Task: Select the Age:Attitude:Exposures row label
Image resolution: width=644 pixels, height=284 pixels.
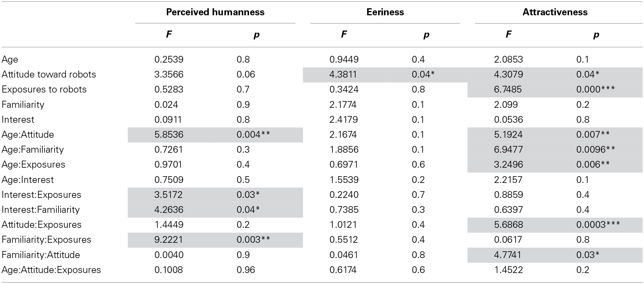Action: [51, 270]
